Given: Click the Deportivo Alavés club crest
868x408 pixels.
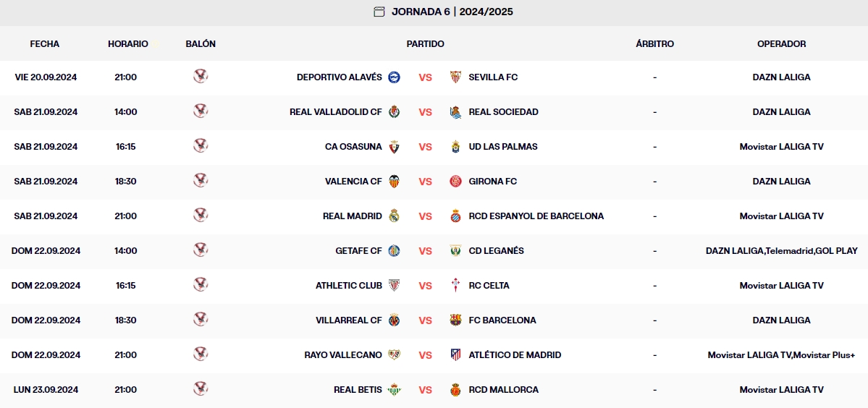Looking at the screenshot, I should 394,77.
